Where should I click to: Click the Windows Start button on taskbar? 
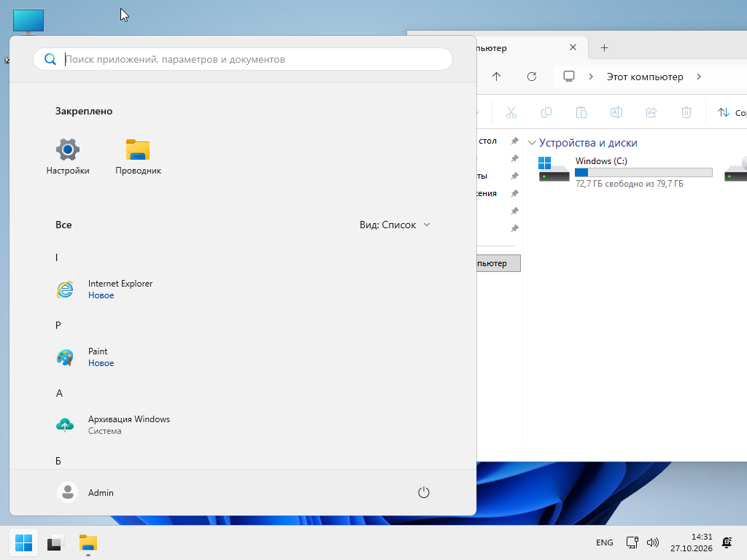coord(23,542)
